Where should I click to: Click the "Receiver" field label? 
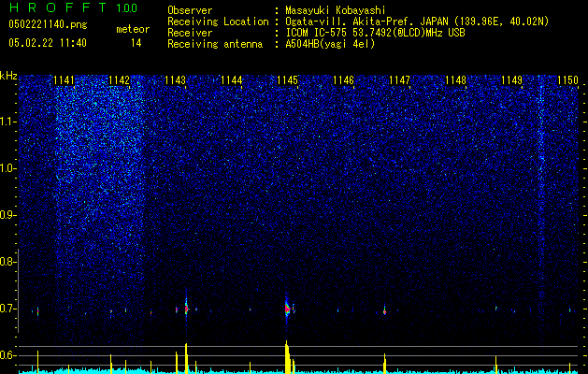(x=190, y=33)
